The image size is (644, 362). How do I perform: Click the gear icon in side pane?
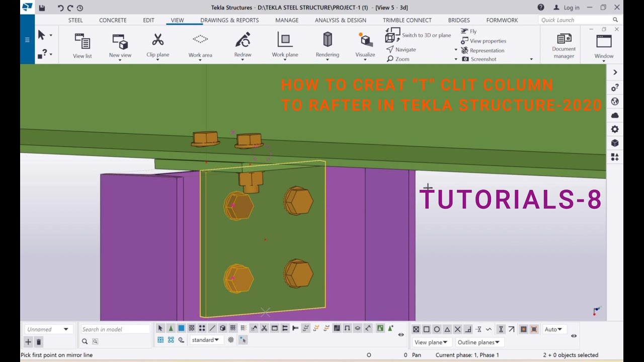(x=615, y=129)
